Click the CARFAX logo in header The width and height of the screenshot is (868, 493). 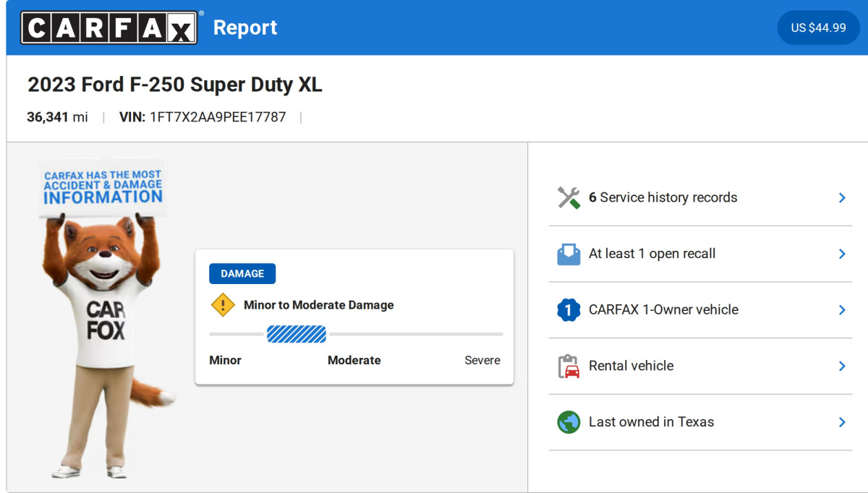tap(109, 27)
